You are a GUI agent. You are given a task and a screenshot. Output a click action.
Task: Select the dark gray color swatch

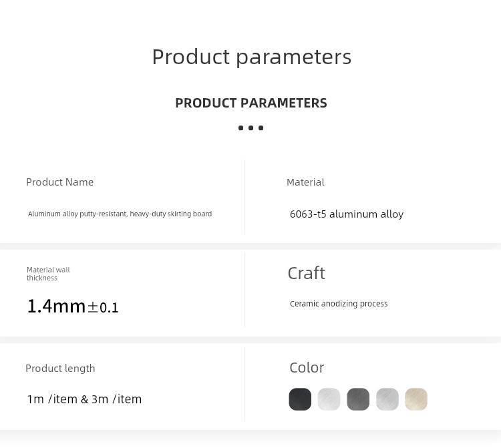[358, 399]
